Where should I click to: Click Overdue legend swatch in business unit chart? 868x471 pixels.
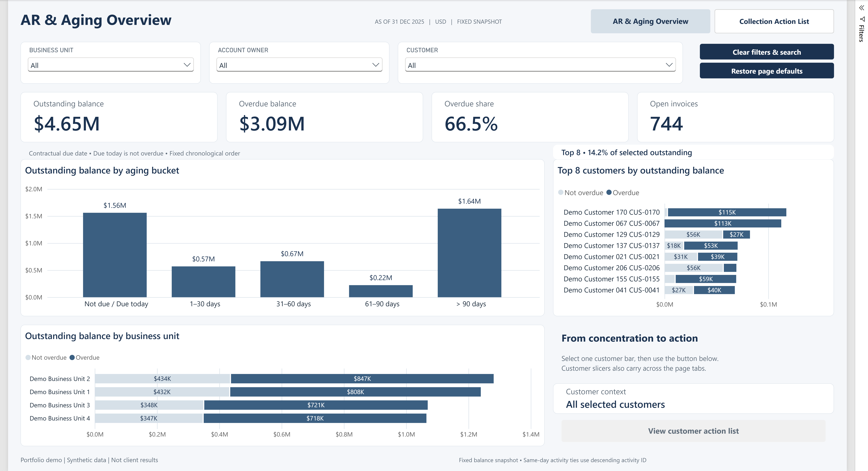click(x=72, y=357)
